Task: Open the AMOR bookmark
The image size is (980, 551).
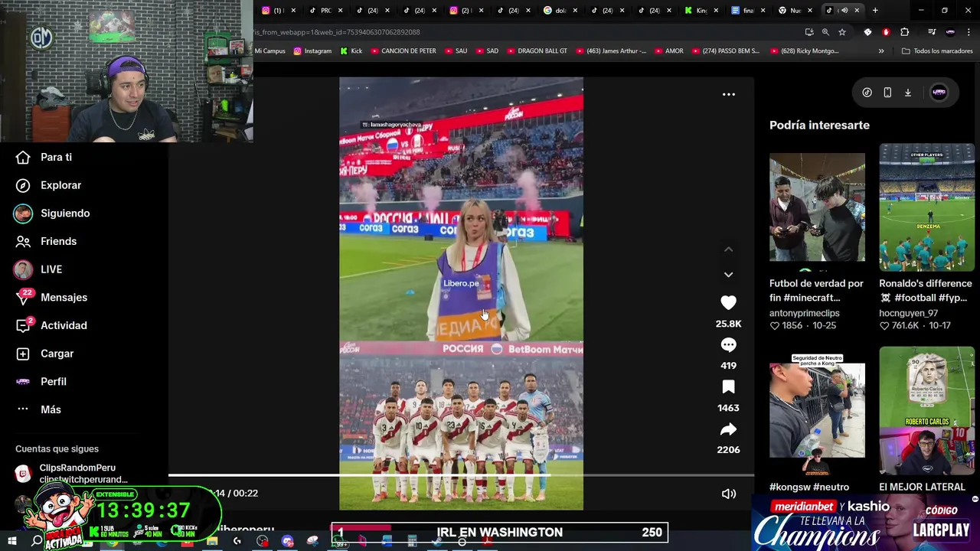Action: (668, 51)
